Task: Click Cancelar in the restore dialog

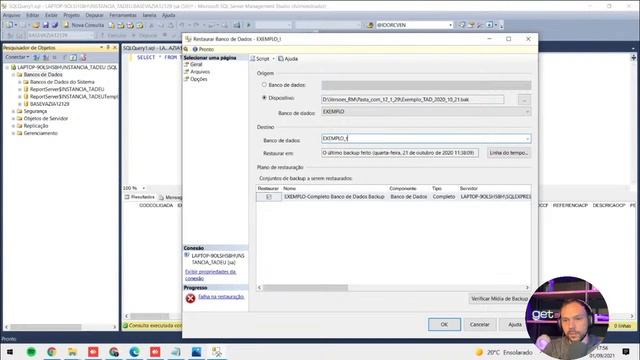Action: [479, 324]
